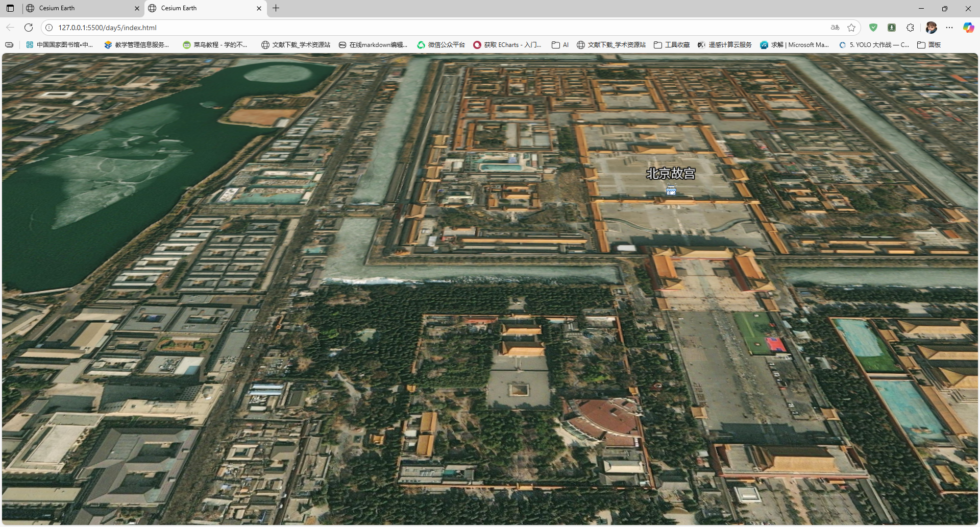This screenshot has height=527, width=980.
Task: Click the user profile avatar
Action: [x=931, y=28]
